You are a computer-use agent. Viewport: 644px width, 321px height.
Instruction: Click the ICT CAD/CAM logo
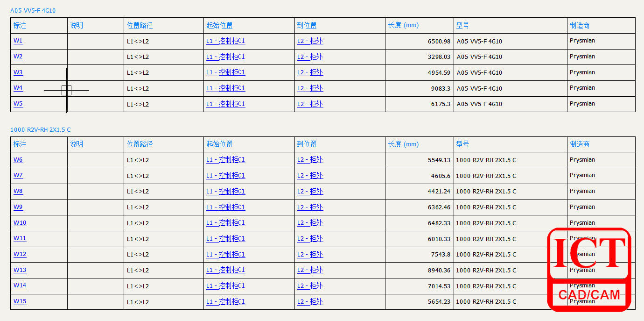pos(589,270)
